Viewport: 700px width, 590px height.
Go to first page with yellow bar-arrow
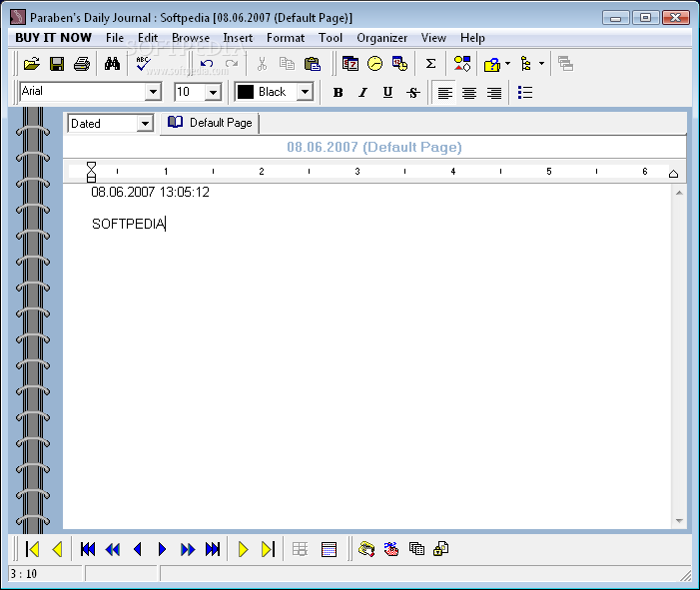32,549
